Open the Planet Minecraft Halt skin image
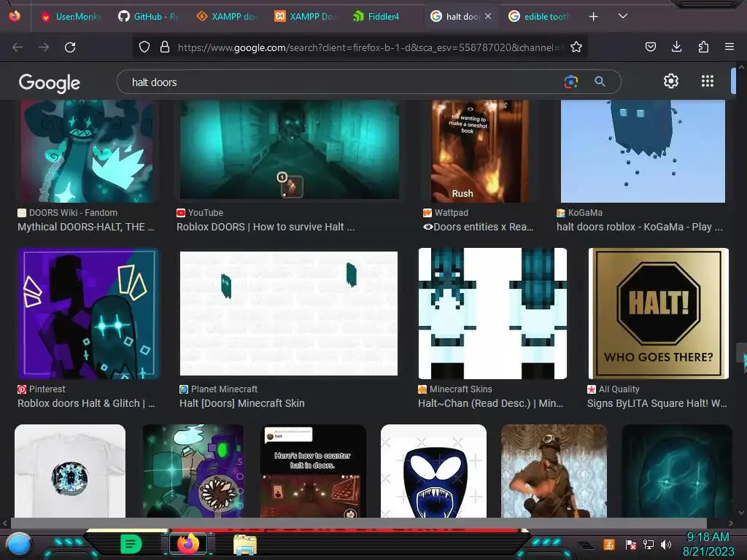 coord(289,314)
